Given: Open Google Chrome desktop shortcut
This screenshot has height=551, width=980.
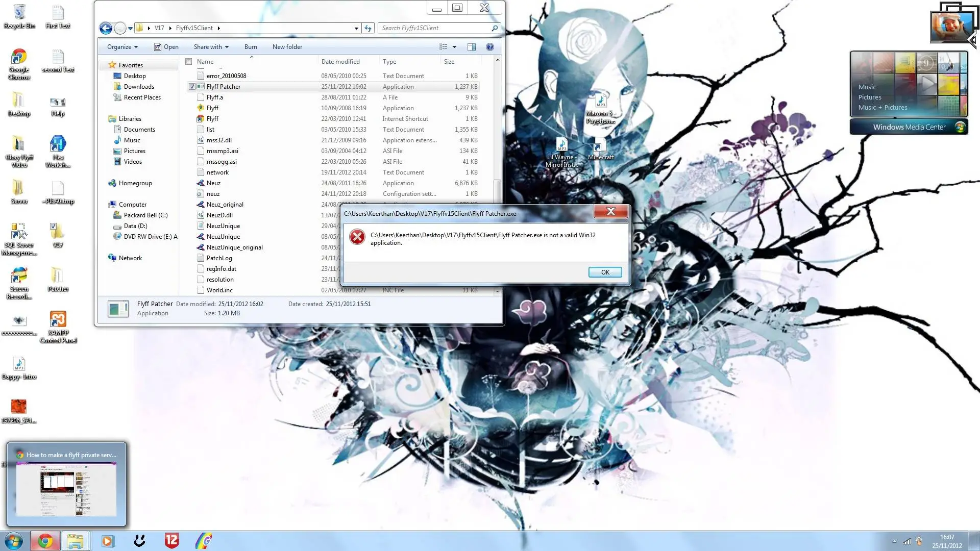Looking at the screenshot, I should tap(19, 65).
